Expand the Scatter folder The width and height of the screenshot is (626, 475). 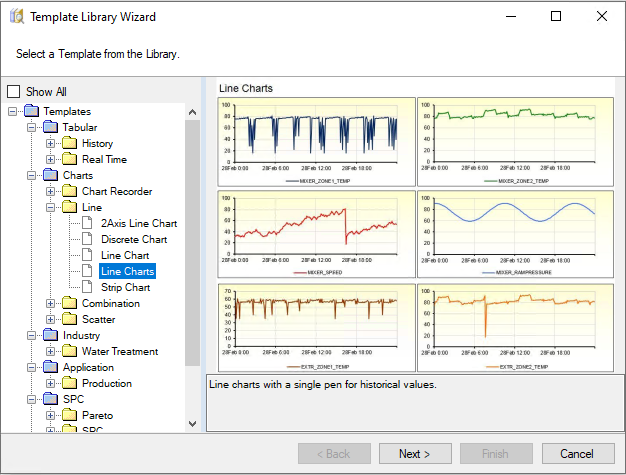(51, 319)
